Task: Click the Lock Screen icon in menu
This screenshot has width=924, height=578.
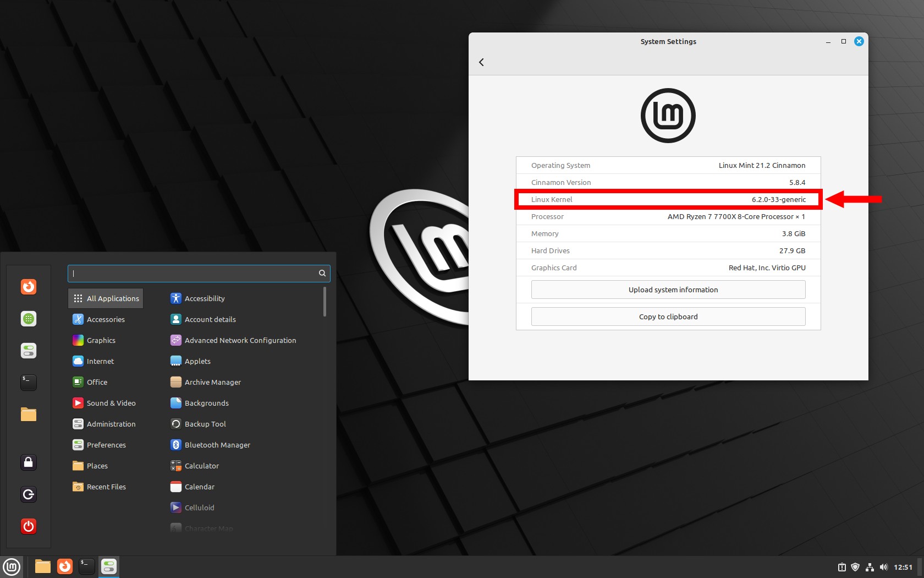Action: 29,462
